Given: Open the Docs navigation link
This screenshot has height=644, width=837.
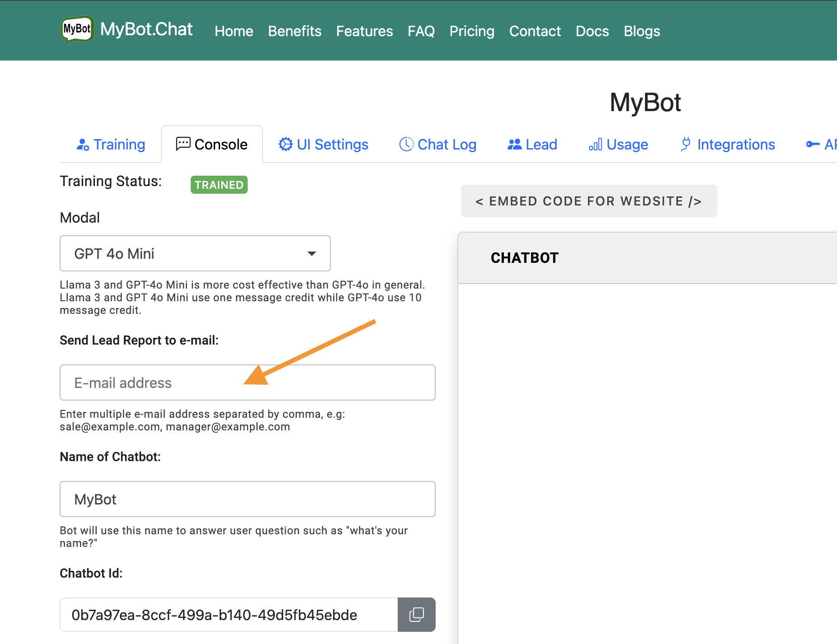Looking at the screenshot, I should (592, 31).
